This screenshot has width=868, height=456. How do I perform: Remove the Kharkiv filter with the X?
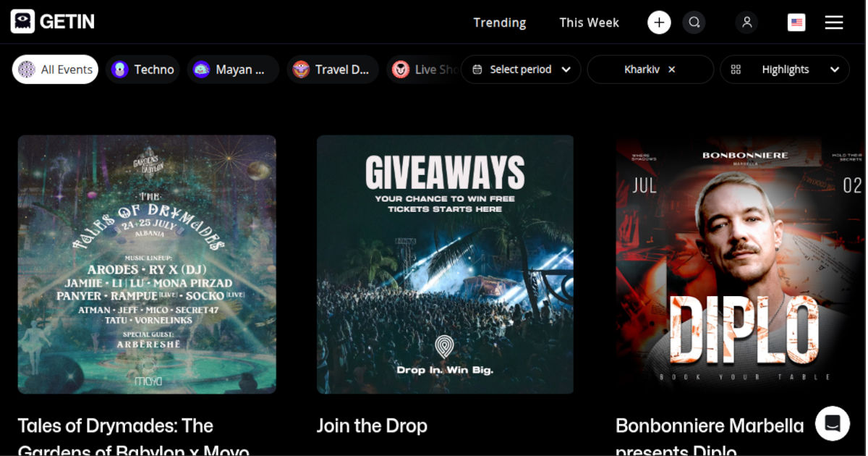coord(672,69)
